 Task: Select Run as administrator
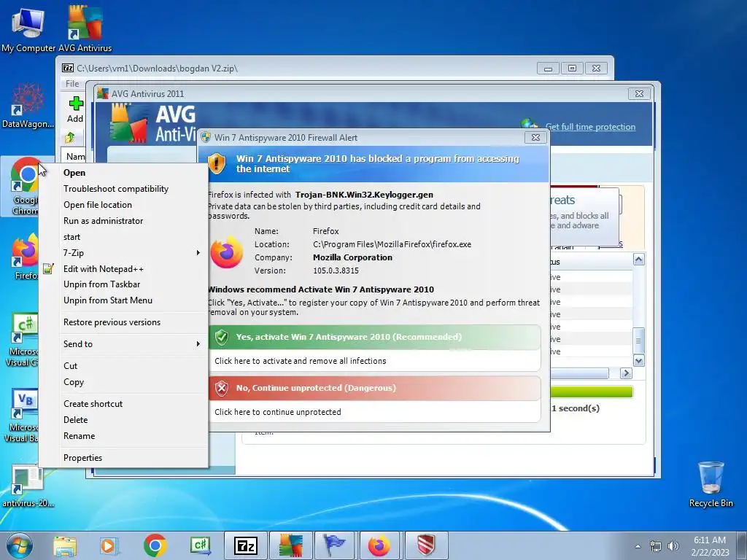[123, 221]
